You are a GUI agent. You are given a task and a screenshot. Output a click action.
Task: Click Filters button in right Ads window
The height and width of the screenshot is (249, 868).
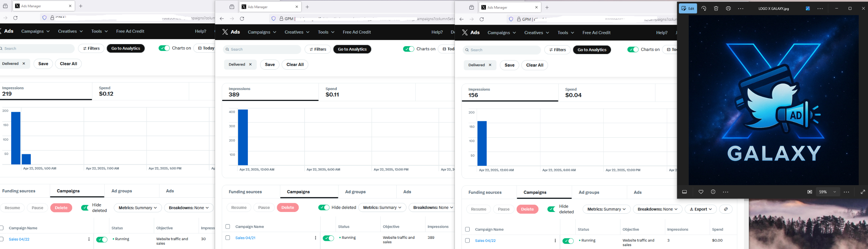click(557, 50)
